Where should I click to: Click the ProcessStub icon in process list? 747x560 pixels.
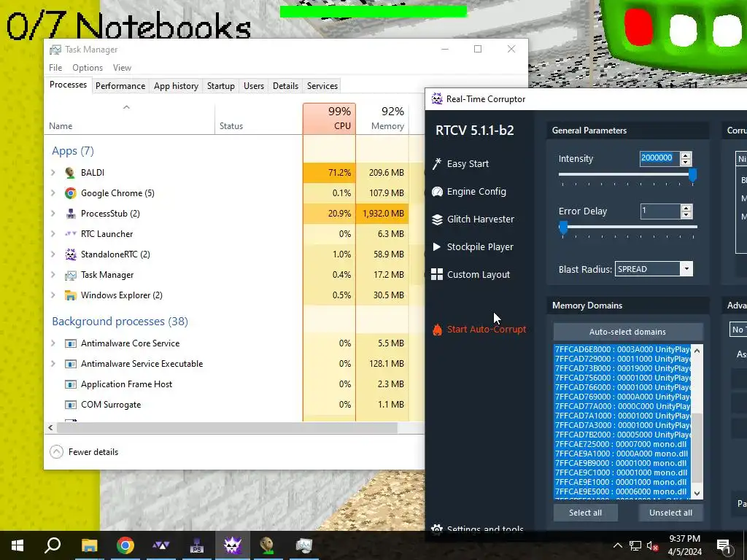(x=71, y=214)
